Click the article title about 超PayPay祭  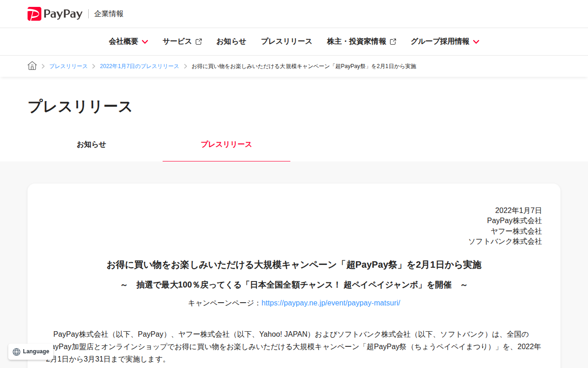294,265
